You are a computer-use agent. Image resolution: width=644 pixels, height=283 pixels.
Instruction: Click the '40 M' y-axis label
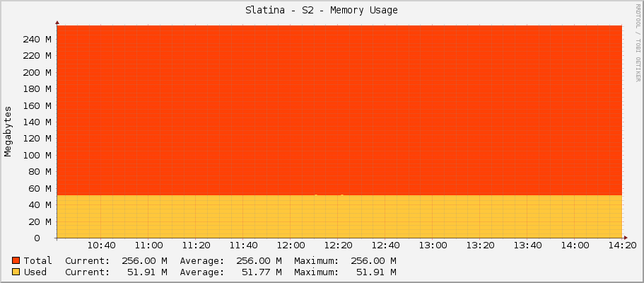(40, 205)
